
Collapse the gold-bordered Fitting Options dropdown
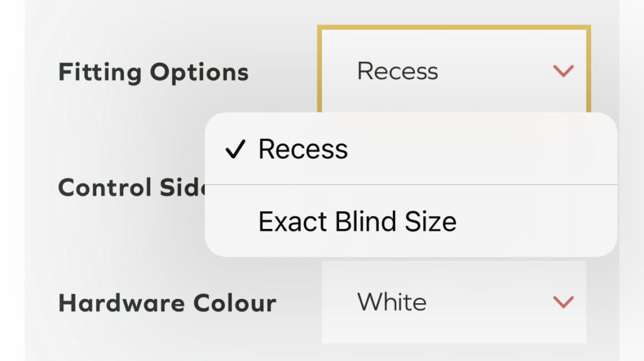(x=453, y=70)
